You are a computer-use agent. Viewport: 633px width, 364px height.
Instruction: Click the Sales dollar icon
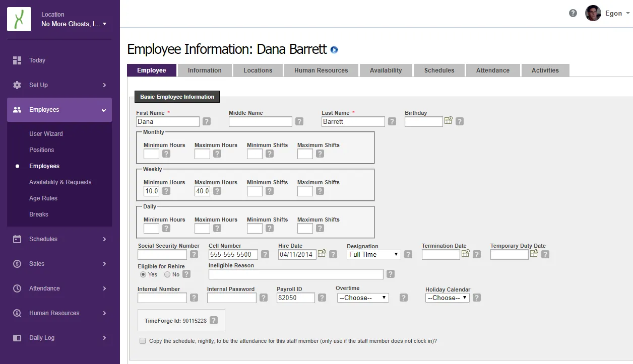click(17, 264)
